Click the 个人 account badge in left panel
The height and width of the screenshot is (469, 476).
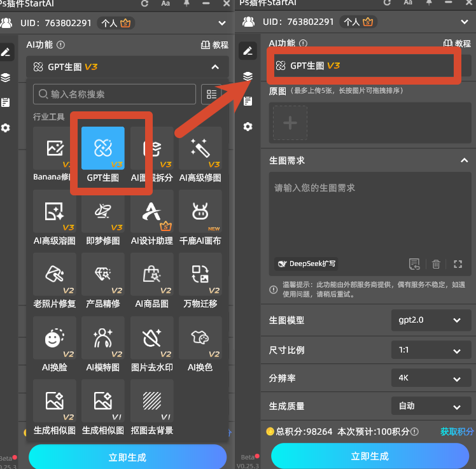116,23
